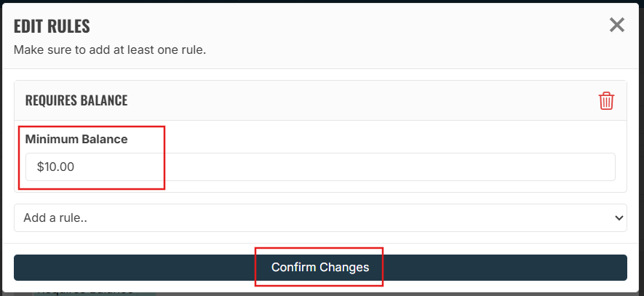
Task: Delete the Requires Balance rule
Action: click(x=606, y=100)
